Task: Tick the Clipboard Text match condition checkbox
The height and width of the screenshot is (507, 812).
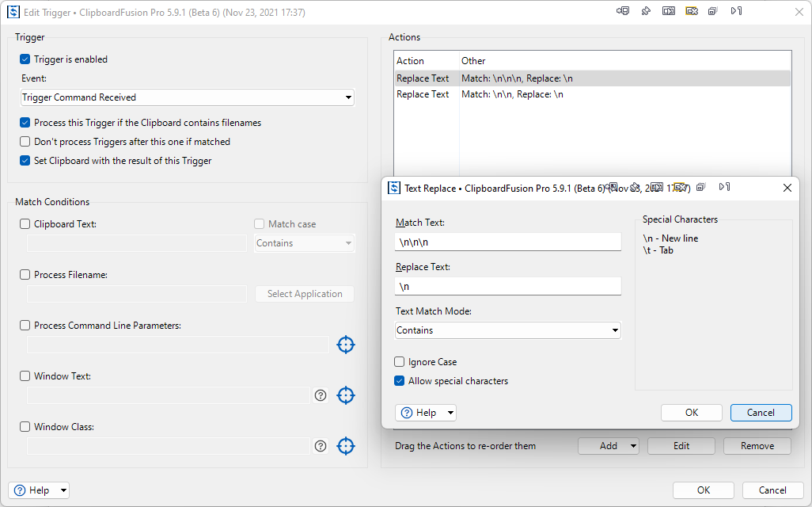Action: point(25,224)
